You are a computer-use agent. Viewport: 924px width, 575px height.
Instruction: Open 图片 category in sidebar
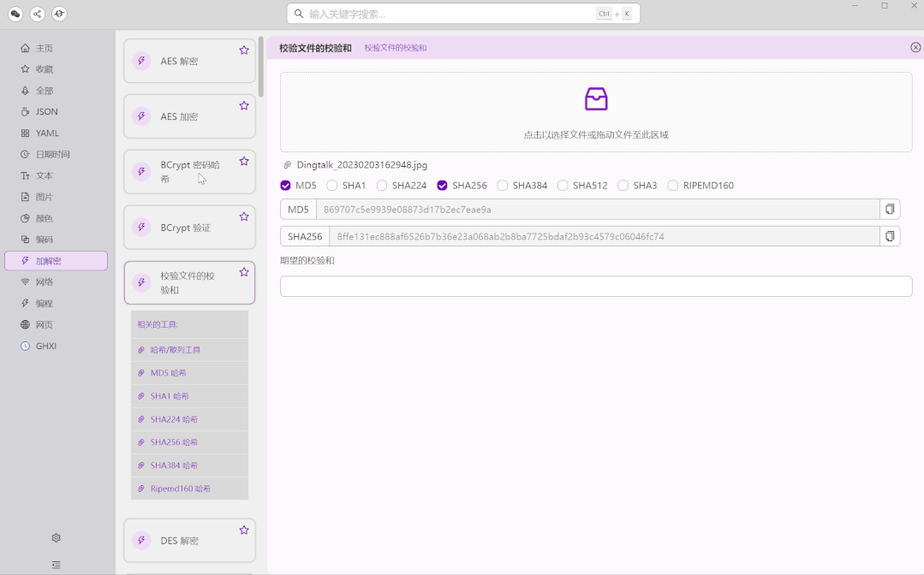pyautogui.click(x=56, y=197)
